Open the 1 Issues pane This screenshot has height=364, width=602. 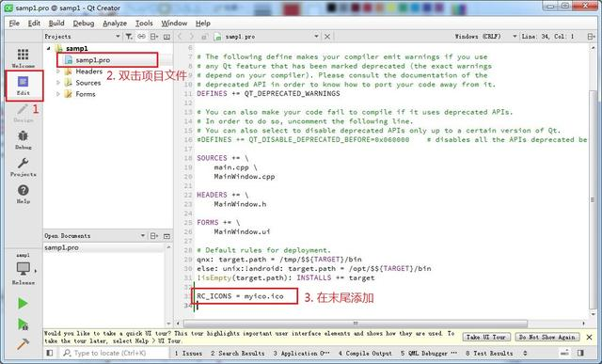coord(188,353)
